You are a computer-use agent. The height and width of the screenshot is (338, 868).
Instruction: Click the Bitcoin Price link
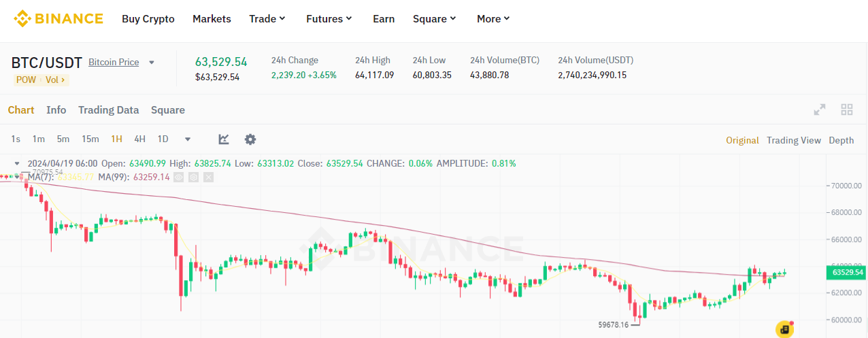[x=114, y=63]
